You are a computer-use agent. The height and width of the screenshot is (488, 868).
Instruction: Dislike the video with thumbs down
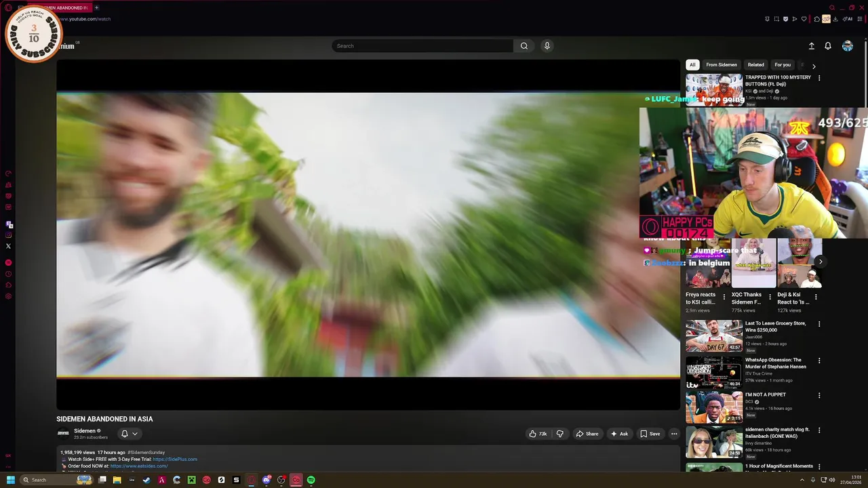point(560,434)
